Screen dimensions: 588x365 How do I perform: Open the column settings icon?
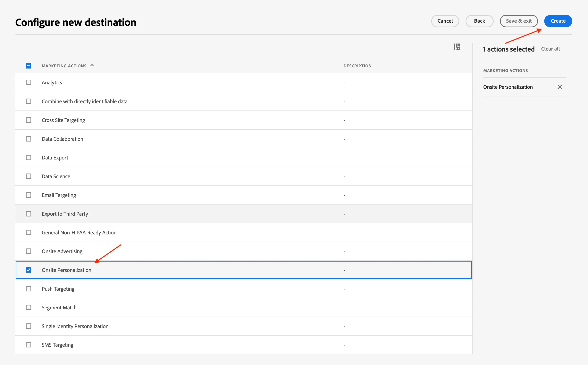pos(457,47)
